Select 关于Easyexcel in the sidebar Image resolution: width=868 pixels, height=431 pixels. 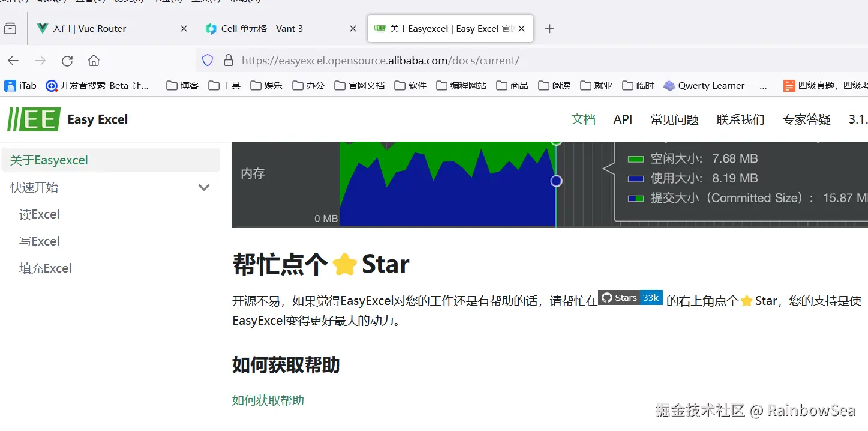pos(110,160)
